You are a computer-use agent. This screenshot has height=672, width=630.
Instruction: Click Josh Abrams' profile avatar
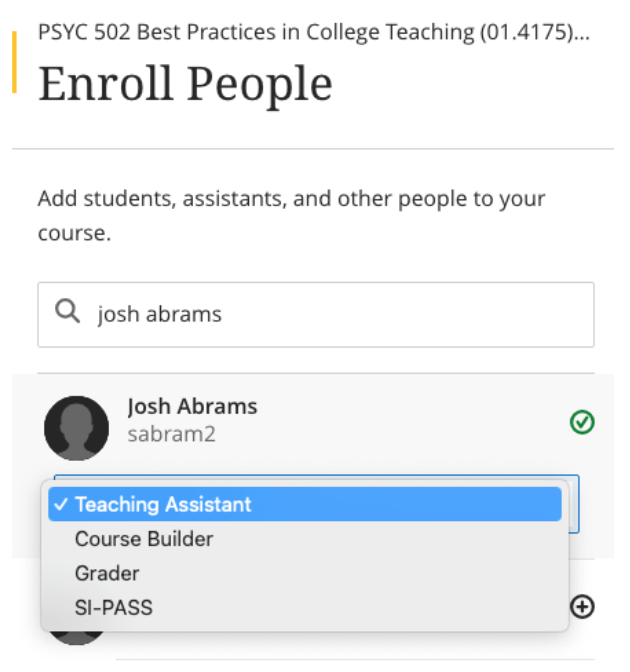76,427
